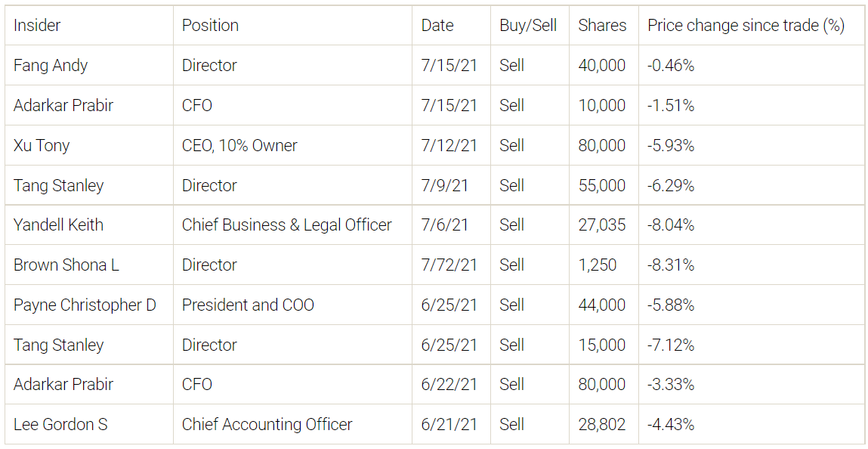Select the Lee Gordon S cell

pos(60,425)
